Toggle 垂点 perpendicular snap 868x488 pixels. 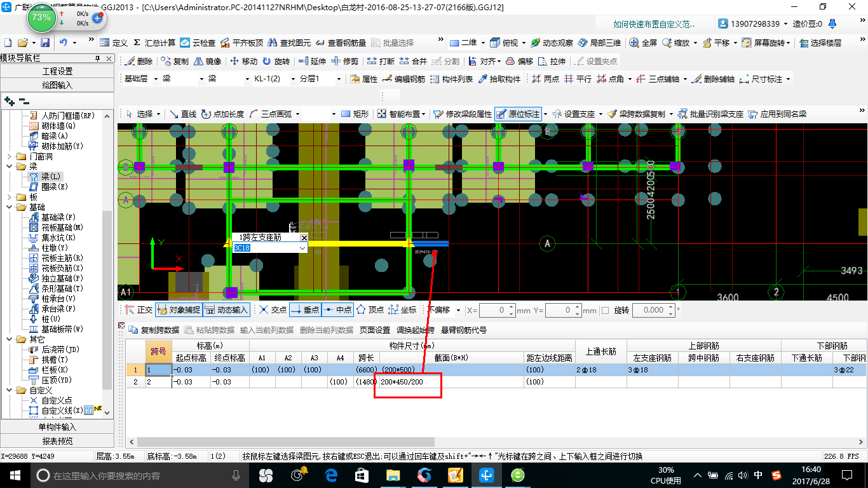click(x=305, y=310)
